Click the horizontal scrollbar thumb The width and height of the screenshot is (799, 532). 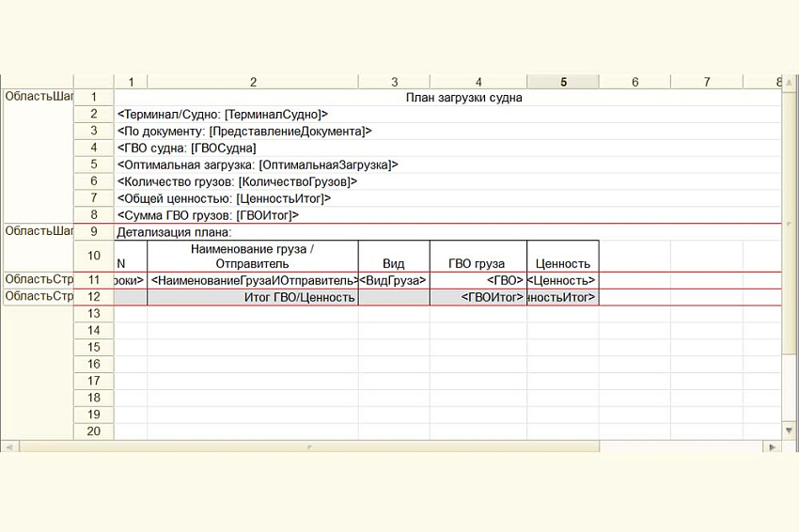[308, 446]
